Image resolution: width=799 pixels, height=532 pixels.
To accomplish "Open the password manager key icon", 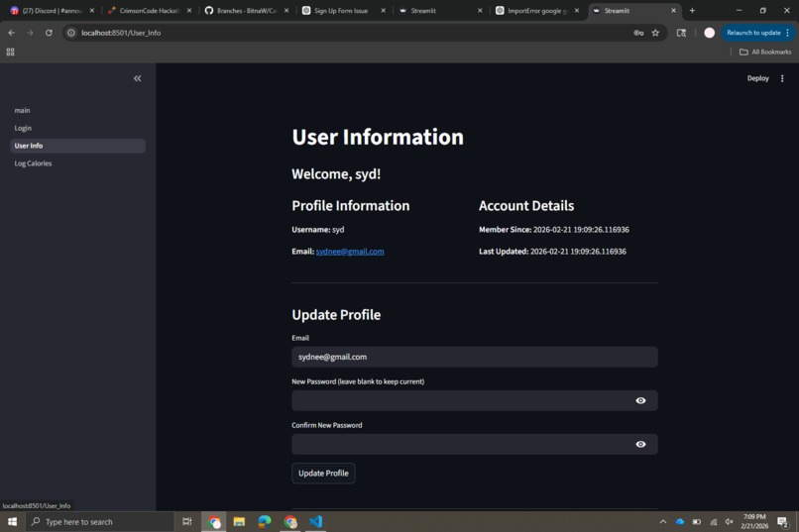I will click(x=638, y=33).
